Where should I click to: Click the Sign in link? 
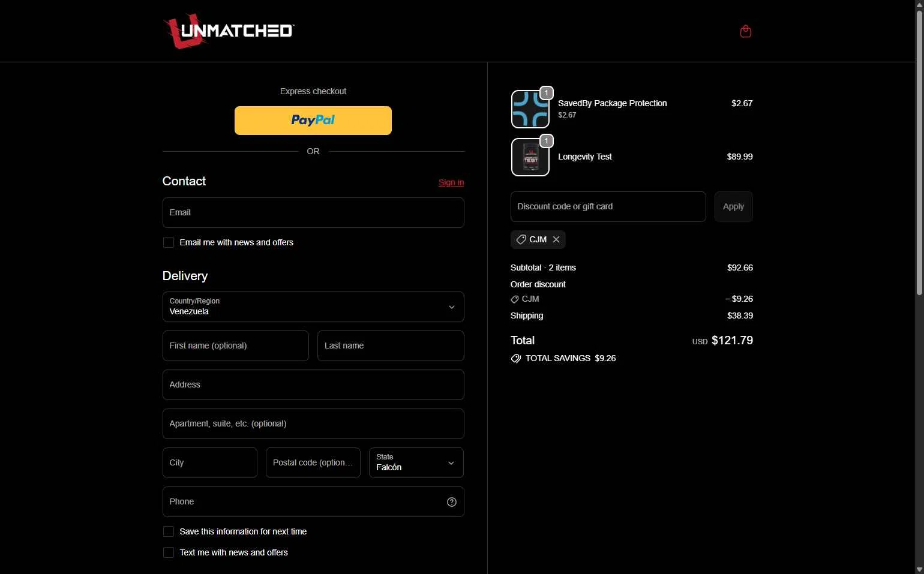pyautogui.click(x=451, y=182)
